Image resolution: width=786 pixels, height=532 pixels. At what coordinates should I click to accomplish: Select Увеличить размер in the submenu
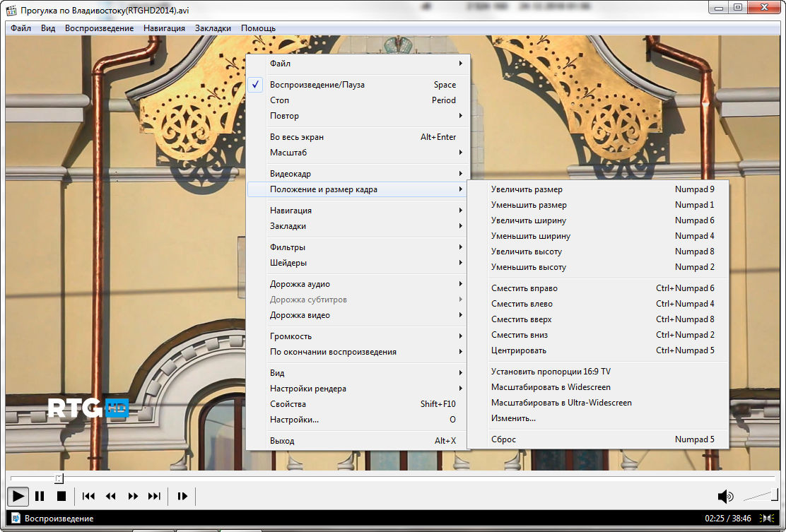(527, 189)
